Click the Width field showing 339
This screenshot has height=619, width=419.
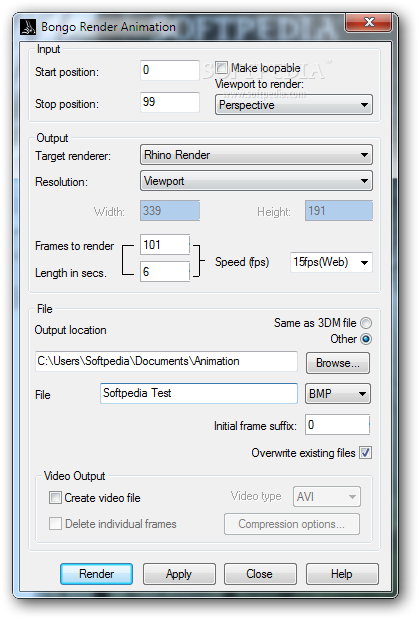(x=170, y=210)
